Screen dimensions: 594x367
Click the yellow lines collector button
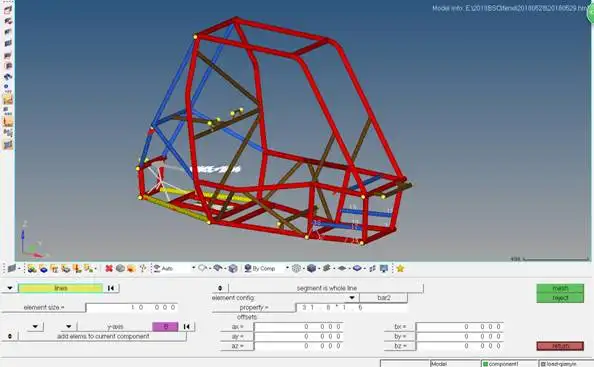(60, 288)
